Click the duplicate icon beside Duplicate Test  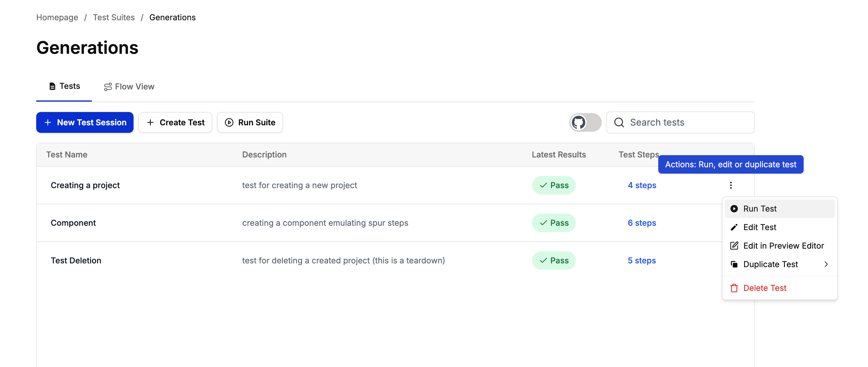pyautogui.click(x=734, y=264)
